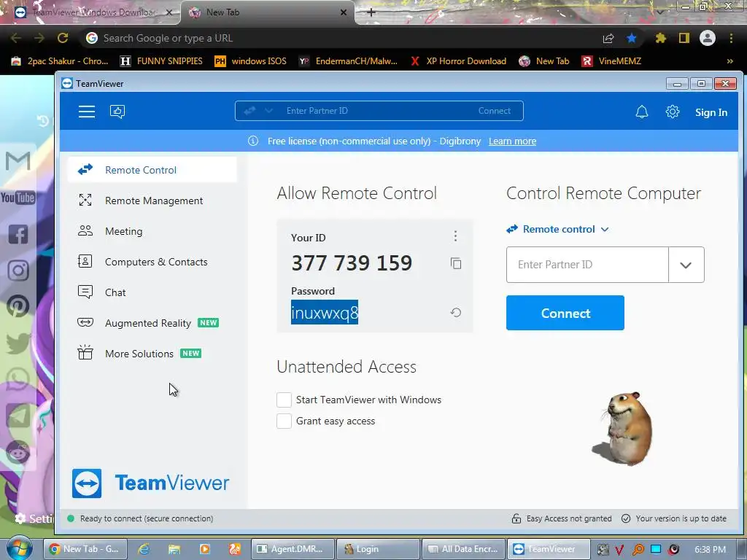Copy Your ID to clipboard
747x560 pixels.
point(456,263)
